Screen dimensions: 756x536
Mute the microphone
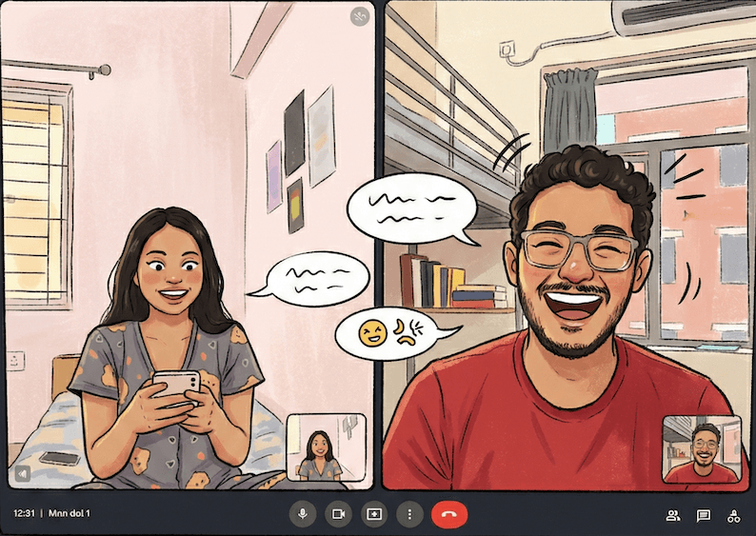(x=303, y=514)
